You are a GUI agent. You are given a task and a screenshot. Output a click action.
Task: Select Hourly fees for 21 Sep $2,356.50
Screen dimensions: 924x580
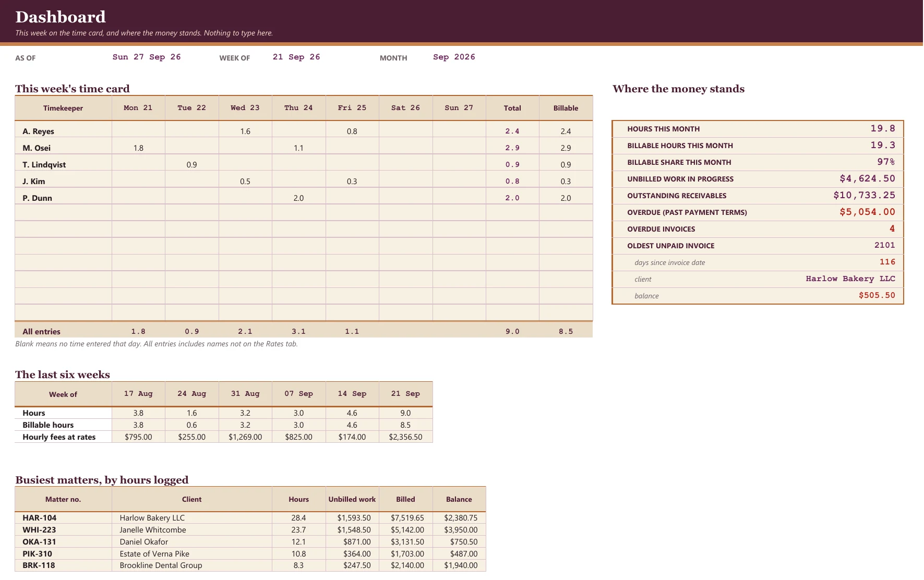[x=405, y=437]
